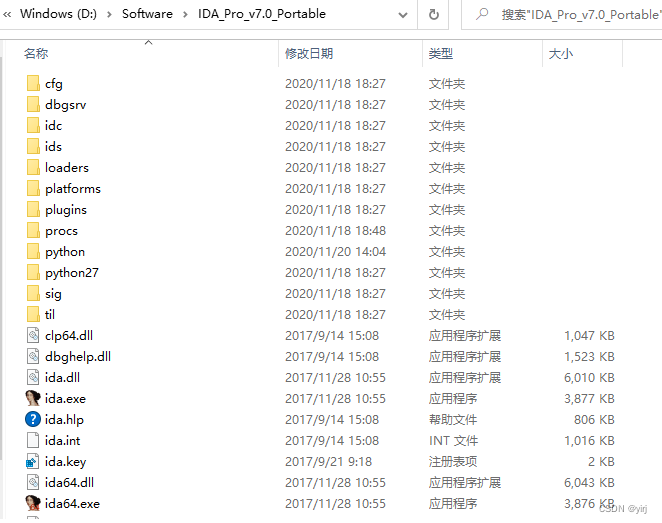Click the date 2017/9/21 9:18

point(328,461)
